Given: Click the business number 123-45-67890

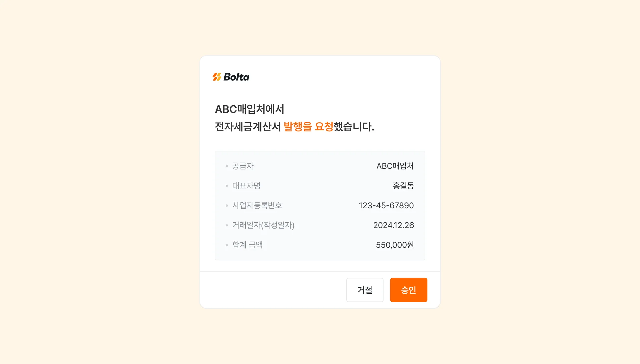Looking at the screenshot, I should coord(386,205).
